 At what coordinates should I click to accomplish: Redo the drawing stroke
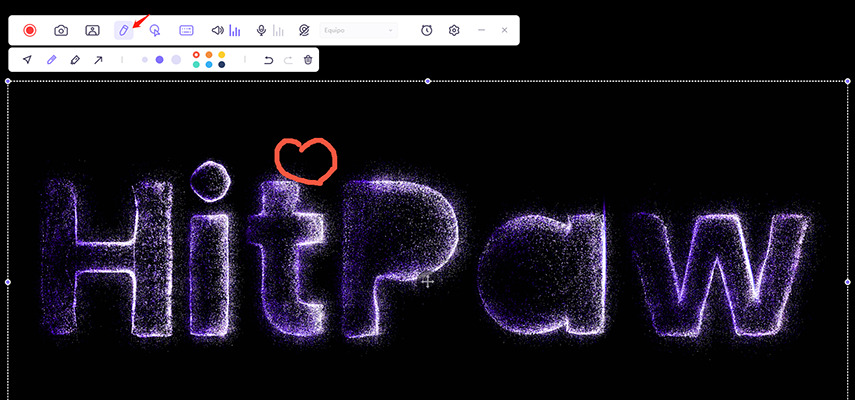coord(288,60)
